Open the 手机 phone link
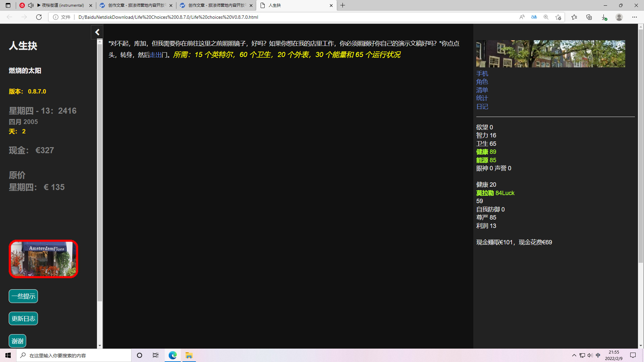This screenshot has width=644, height=362. point(482,74)
